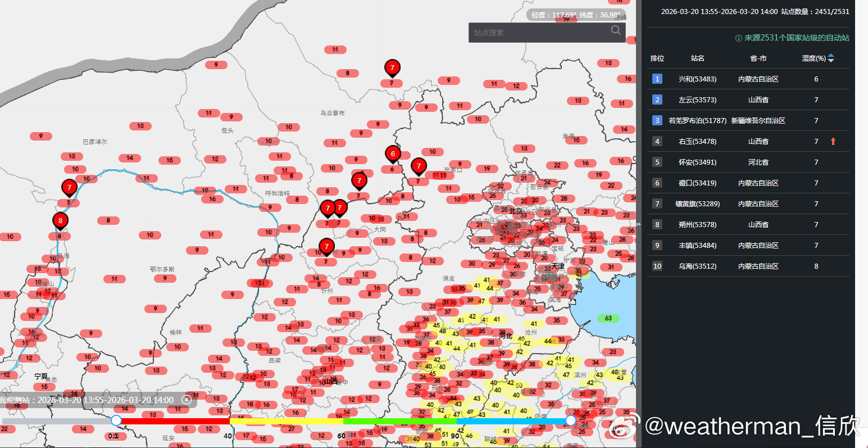Click the magnifier icon in station search
This screenshot has width=868, height=448.
click(x=616, y=30)
